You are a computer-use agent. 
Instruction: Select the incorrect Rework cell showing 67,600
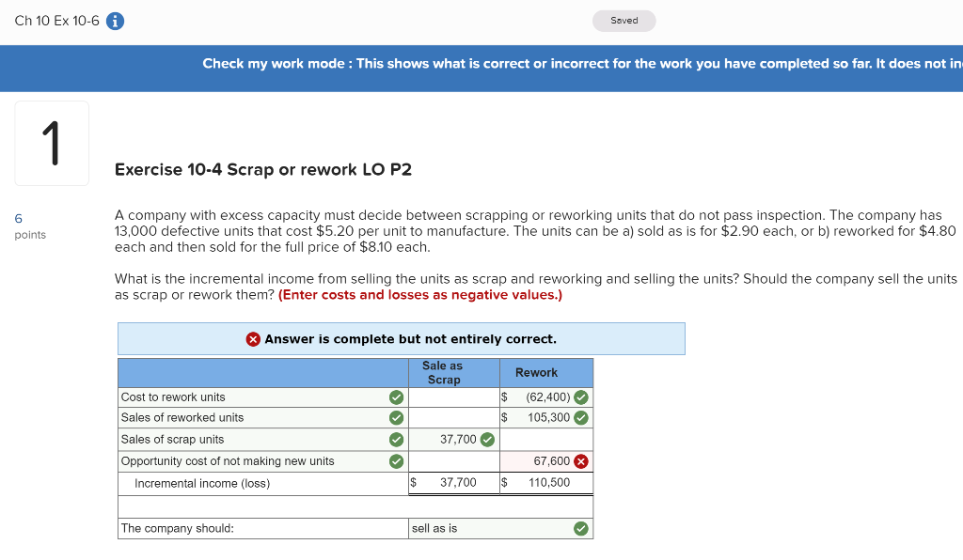point(546,461)
